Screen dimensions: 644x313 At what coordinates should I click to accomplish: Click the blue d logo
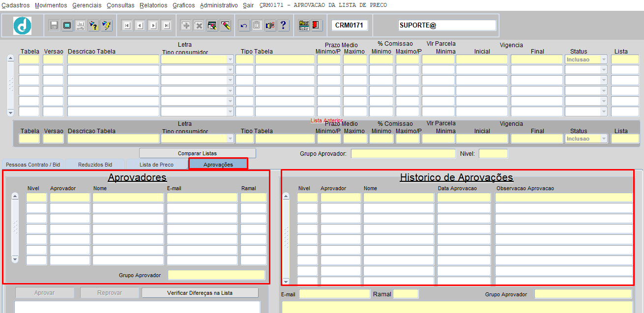(22, 26)
